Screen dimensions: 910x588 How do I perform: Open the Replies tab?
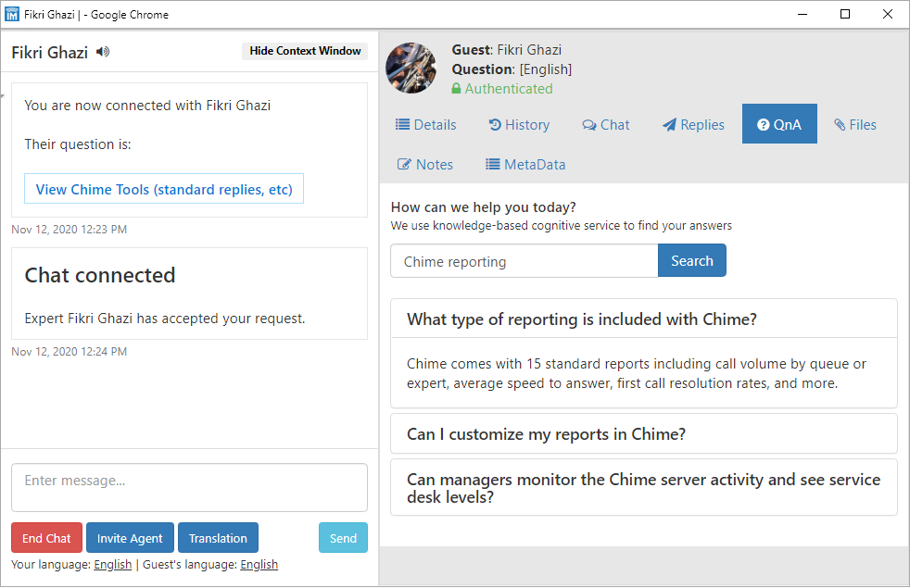tap(693, 125)
